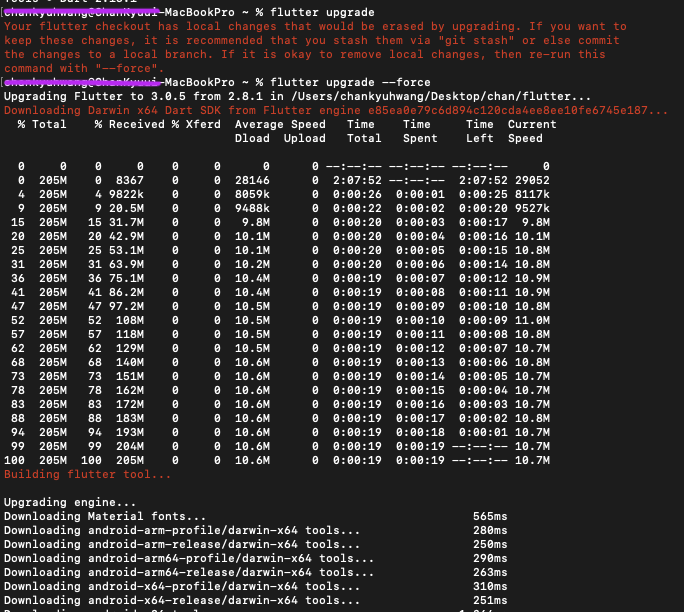The height and width of the screenshot is (612, 684).
Task: Click the 'Average Speed' column header
Action: coord(280,124)
